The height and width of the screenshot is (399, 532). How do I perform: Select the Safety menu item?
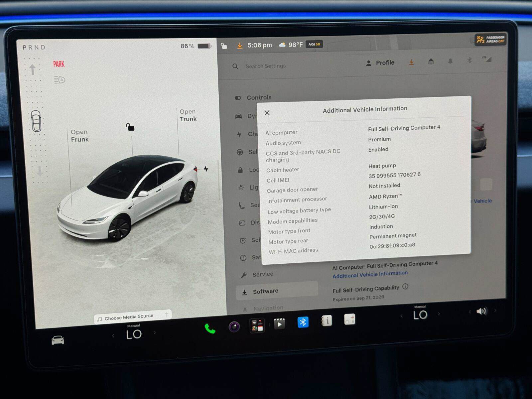(250, 257)
